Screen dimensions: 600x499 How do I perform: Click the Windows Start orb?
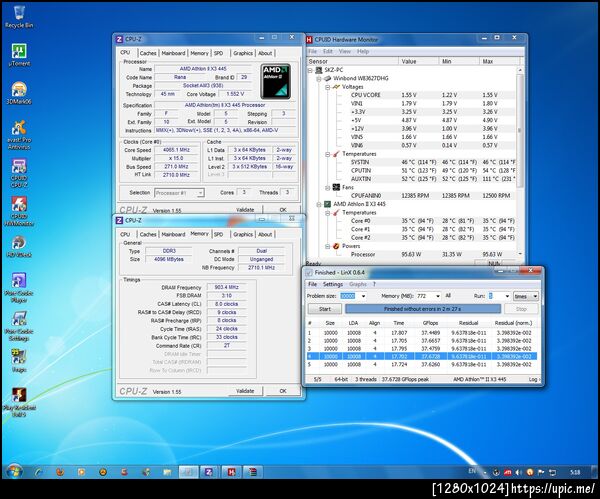pos(15,472)
